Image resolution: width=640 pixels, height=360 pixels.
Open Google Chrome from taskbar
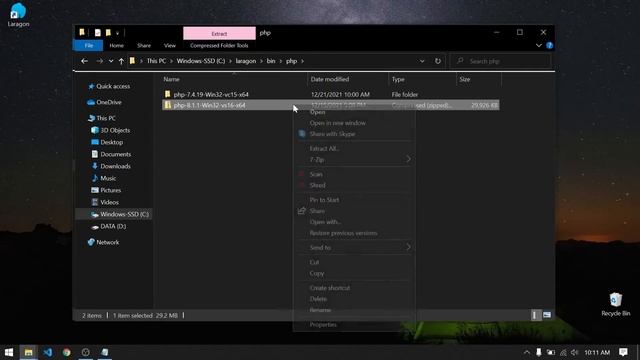(x=67, y=352)
